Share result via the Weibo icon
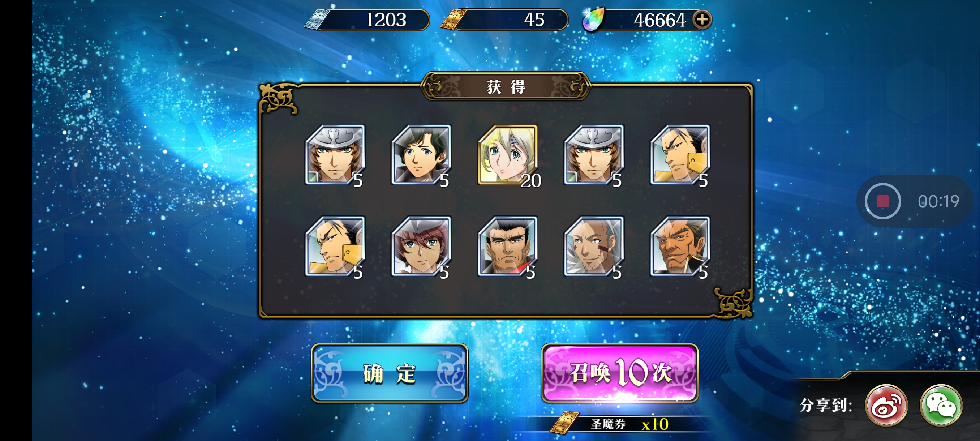The width and height of the screenshot is (980, 441). [886, 405]
